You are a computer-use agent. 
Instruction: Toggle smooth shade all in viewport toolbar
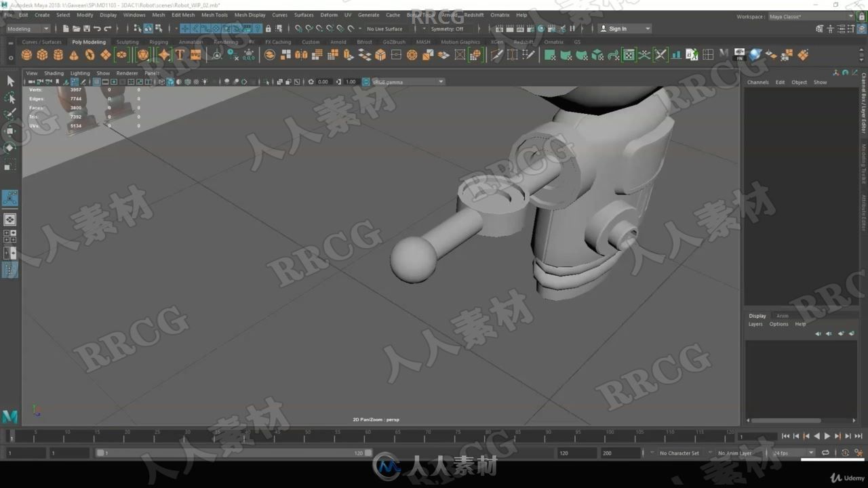[170, 81]
